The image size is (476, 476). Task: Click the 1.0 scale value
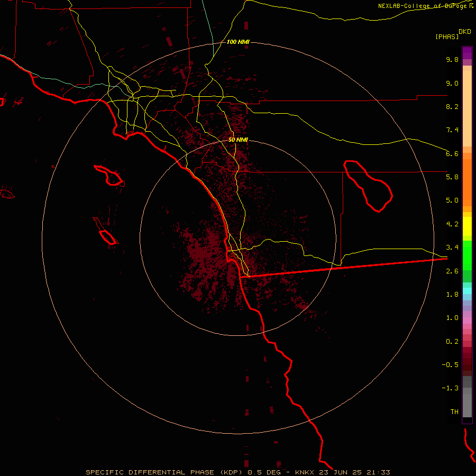click(x=452, y=318)
